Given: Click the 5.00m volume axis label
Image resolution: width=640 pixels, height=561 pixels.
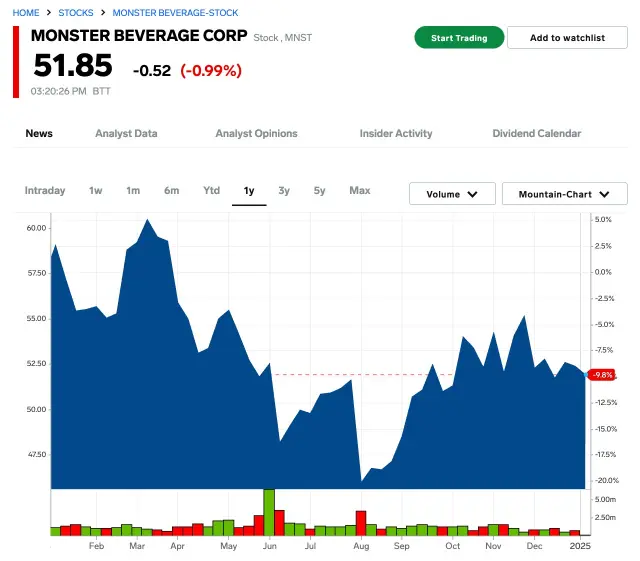Looking at the screenshot, I should pyautogui.click(x=605, y=499).
